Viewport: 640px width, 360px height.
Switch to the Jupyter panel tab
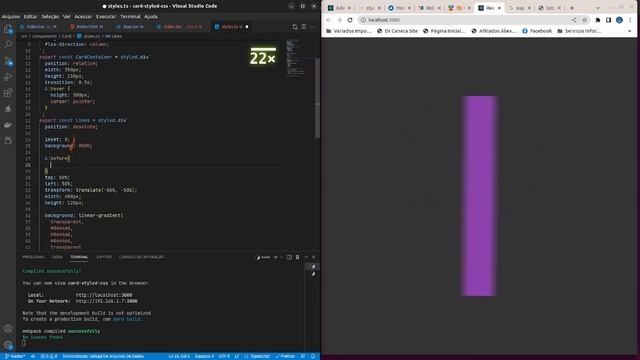tap(104, 257)
